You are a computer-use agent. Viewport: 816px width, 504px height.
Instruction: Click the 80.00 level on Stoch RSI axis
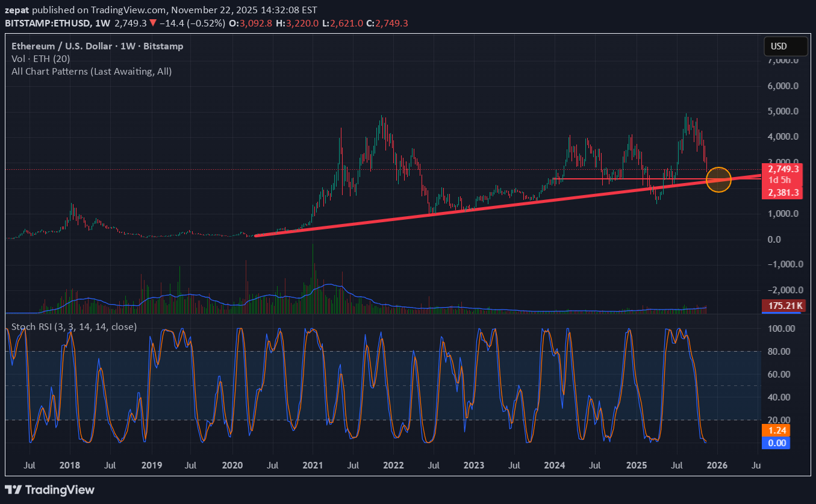pyautogui.click(x=782, y=352)
